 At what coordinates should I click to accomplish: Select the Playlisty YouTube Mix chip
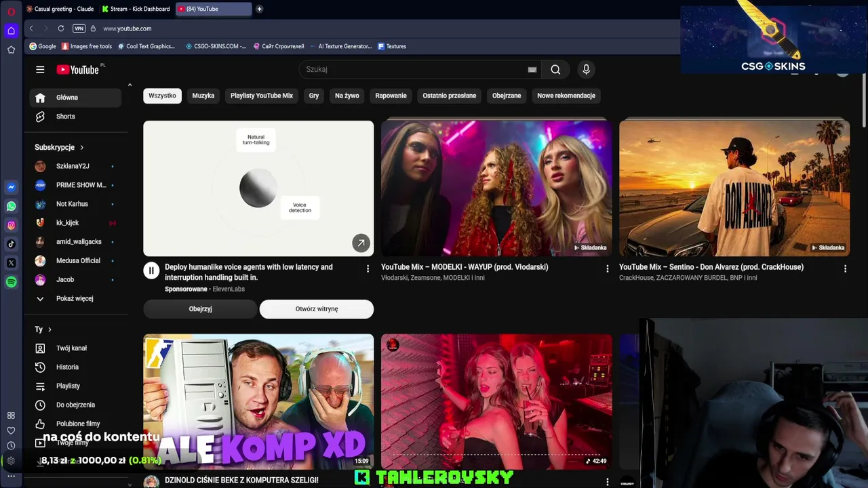[262, 96]
